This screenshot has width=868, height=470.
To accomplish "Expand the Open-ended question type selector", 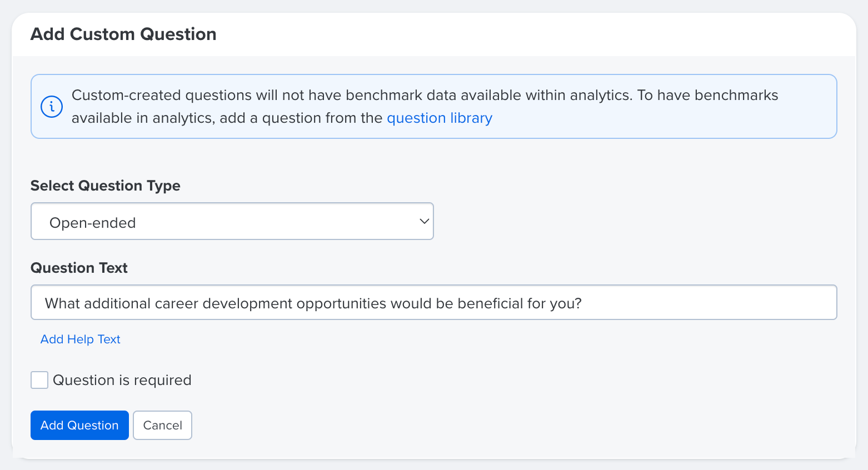I will tap(232, 221).
